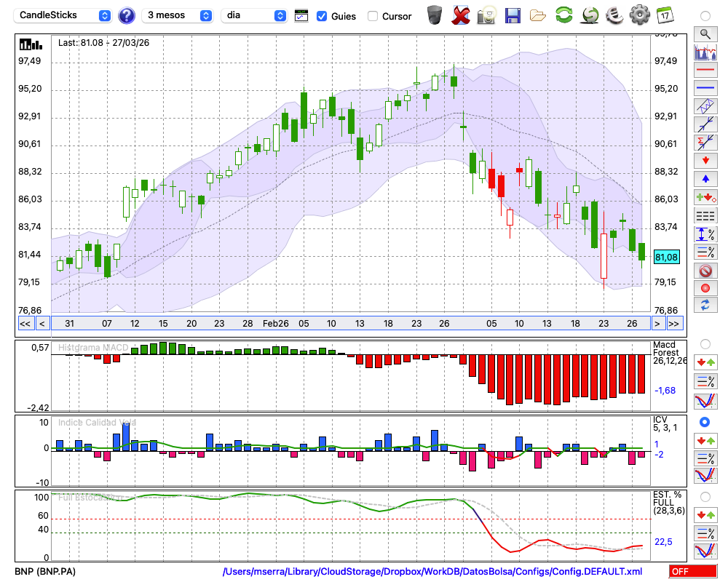Select the red horizontal line tool
The image size is (728, 582).
point(705,71)
